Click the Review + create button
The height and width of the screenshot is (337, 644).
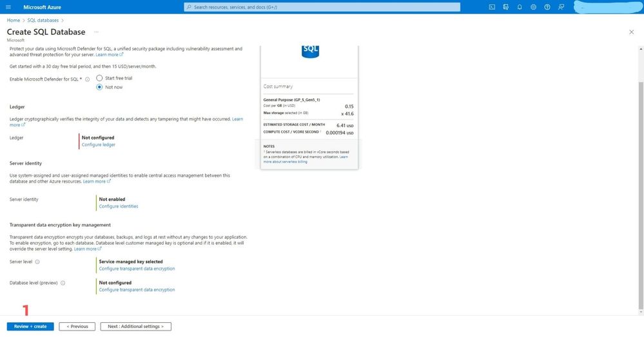30,326
